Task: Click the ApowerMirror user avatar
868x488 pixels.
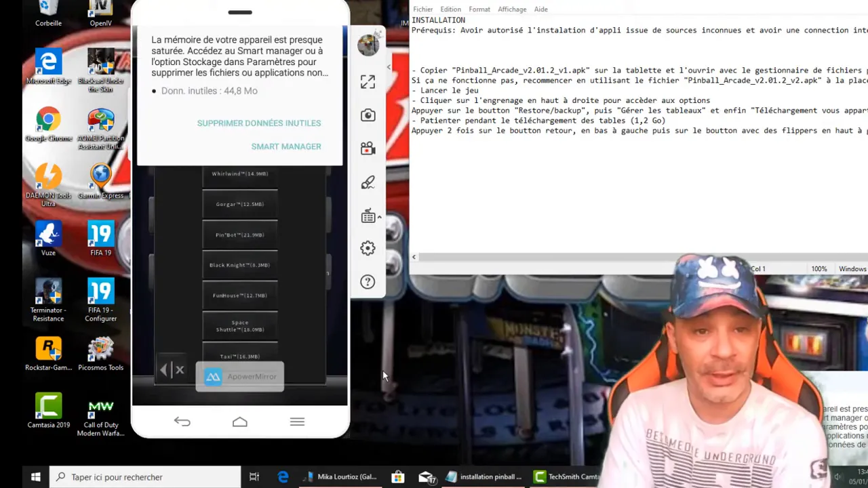Action: [x=368, y=45]
